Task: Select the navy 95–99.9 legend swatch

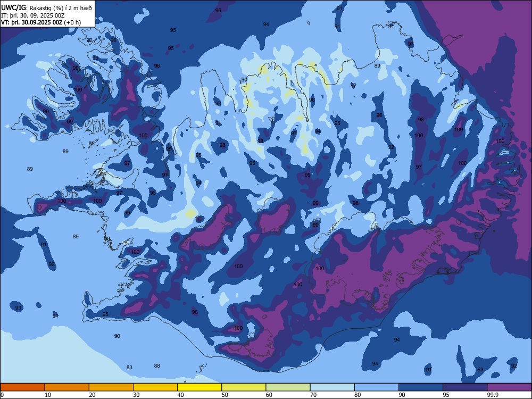Action: [465, 387]
